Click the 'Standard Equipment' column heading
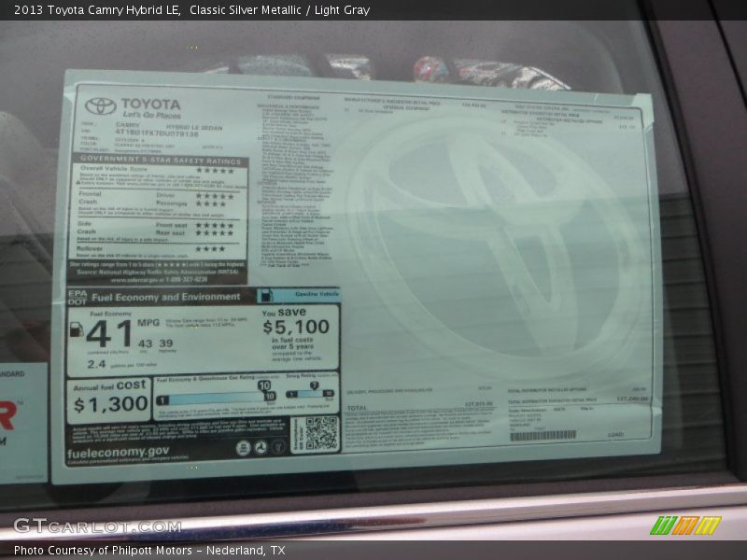747x560 pixels. click(x=294, y=98)
